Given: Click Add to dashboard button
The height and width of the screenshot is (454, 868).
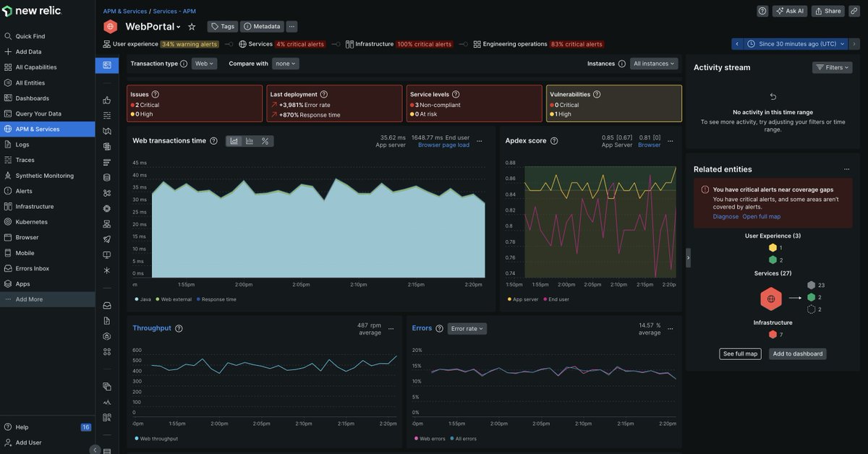Looking at the screenshot, I should pyautogui.click(x=797, y=354).
